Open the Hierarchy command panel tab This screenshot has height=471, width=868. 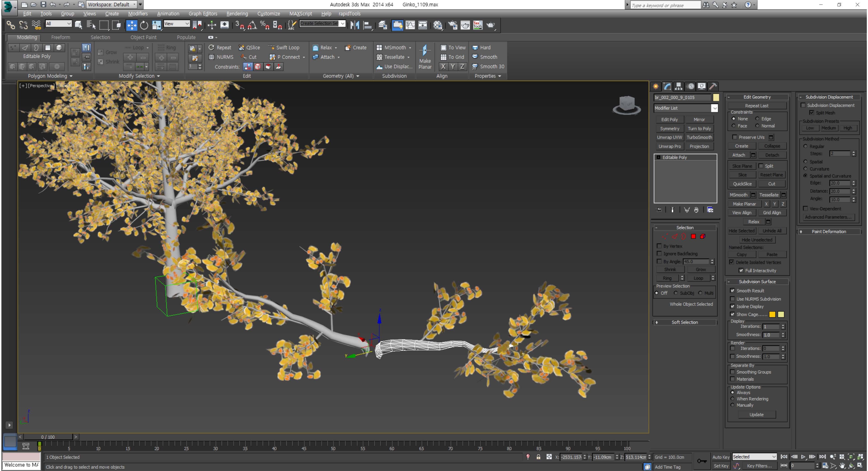tap(678, 86)
